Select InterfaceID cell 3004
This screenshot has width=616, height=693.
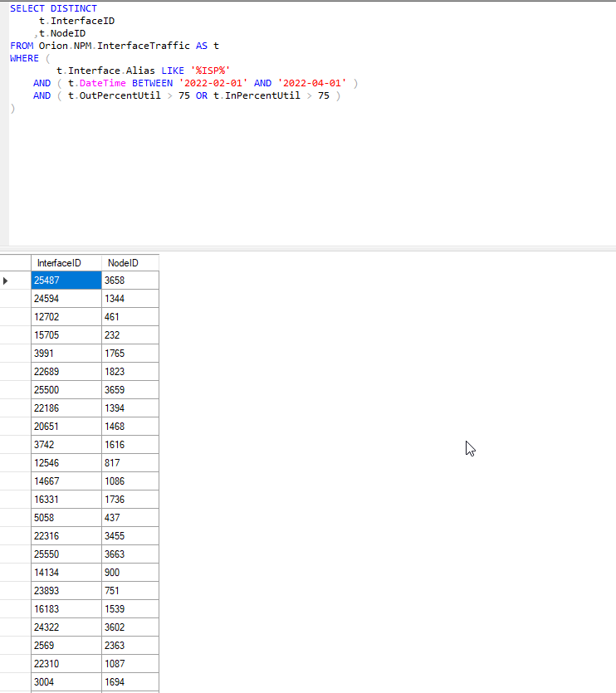(x=66, y=682)
